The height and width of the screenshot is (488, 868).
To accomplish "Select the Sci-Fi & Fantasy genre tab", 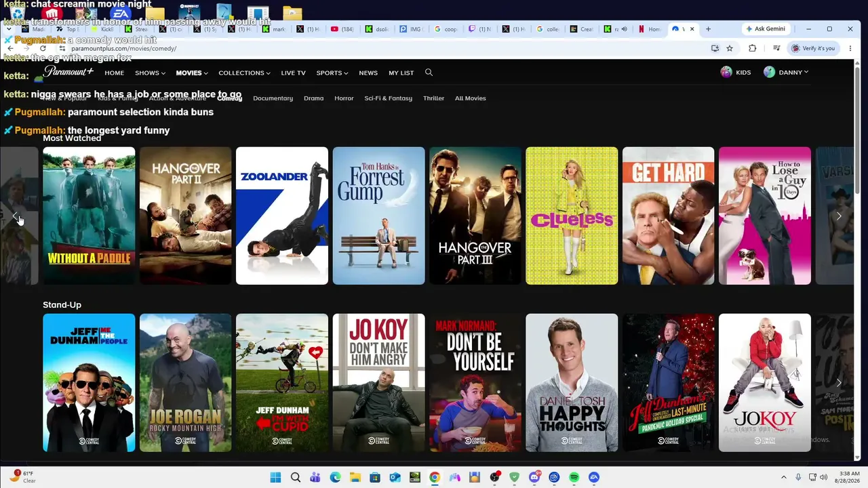I will point(388,98).
